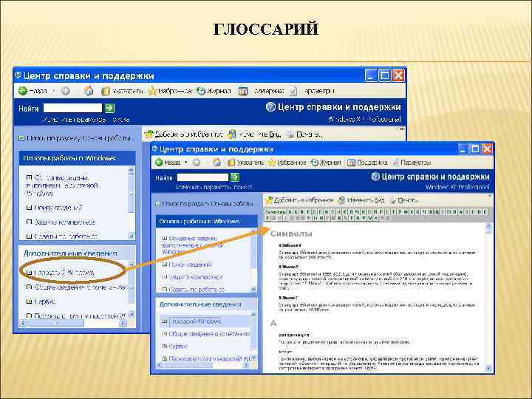Viewport: 532px width, 399px height.
Task: Open Защита компьютера in the back window
Action: (65, 222)
